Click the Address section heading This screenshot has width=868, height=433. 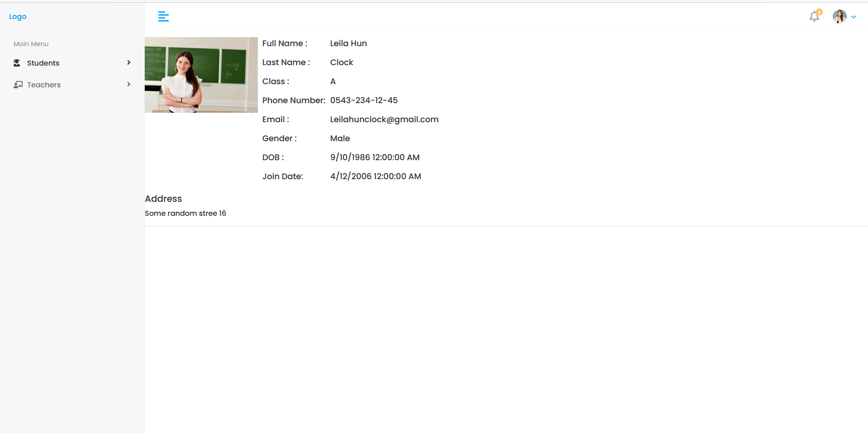coord(163,199)
